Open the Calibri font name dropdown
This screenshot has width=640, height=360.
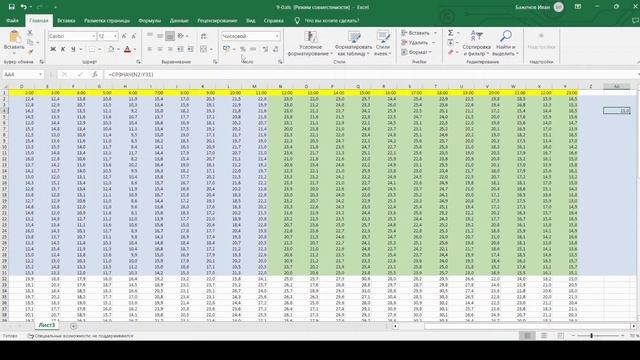point(93,36)
